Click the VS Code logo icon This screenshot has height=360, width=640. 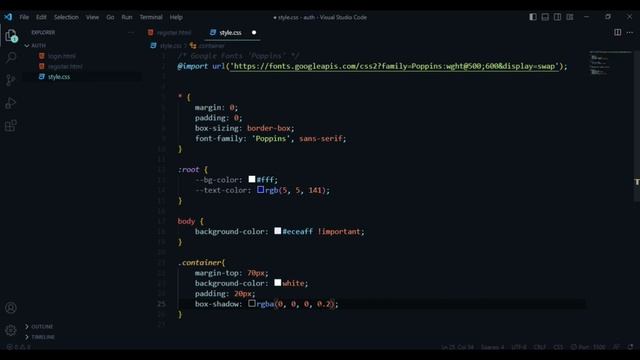coord(8,17)
